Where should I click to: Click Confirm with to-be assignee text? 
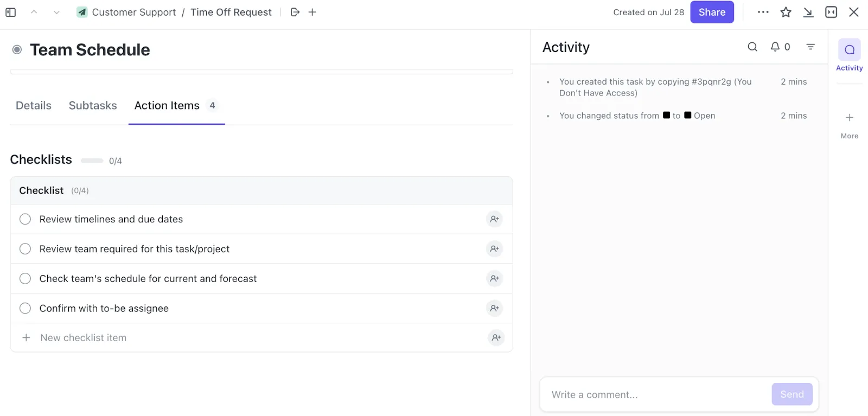point(104,308)
